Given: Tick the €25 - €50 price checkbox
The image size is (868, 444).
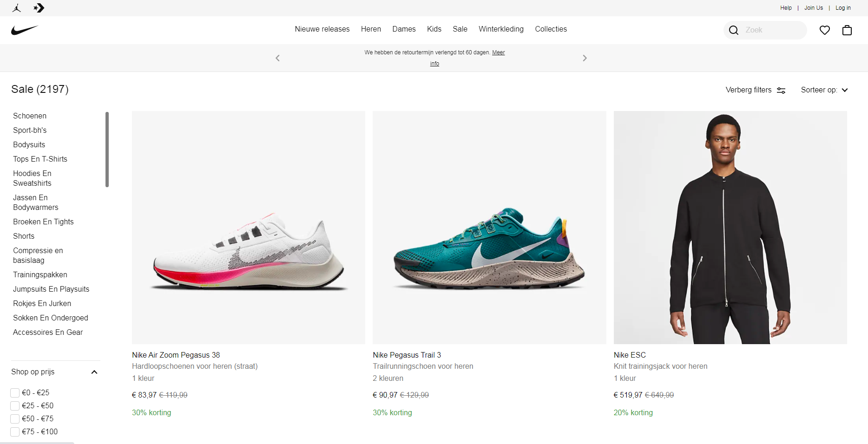Looking at the screenshot, I should coord(15,406).
